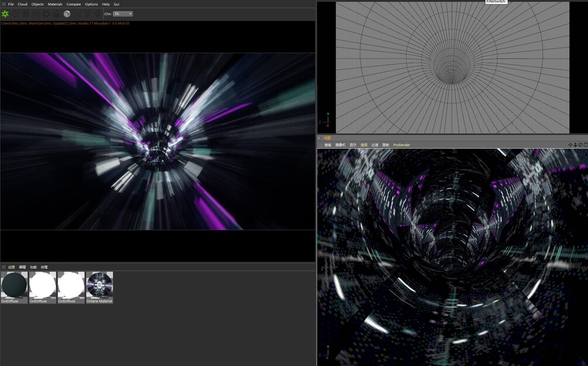Open the Chn channel dropdown
Image resolution: width=588 pixels, height=366 pixels.
[123, 14]
